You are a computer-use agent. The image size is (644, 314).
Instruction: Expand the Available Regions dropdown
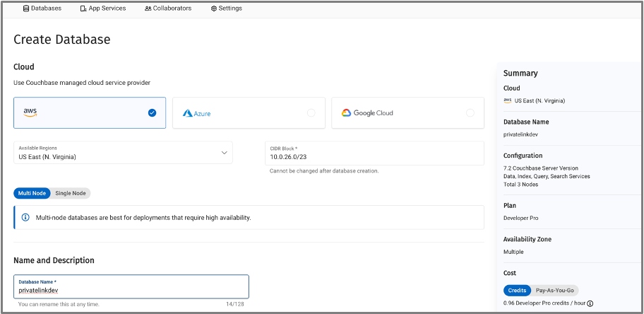[123, 153]
